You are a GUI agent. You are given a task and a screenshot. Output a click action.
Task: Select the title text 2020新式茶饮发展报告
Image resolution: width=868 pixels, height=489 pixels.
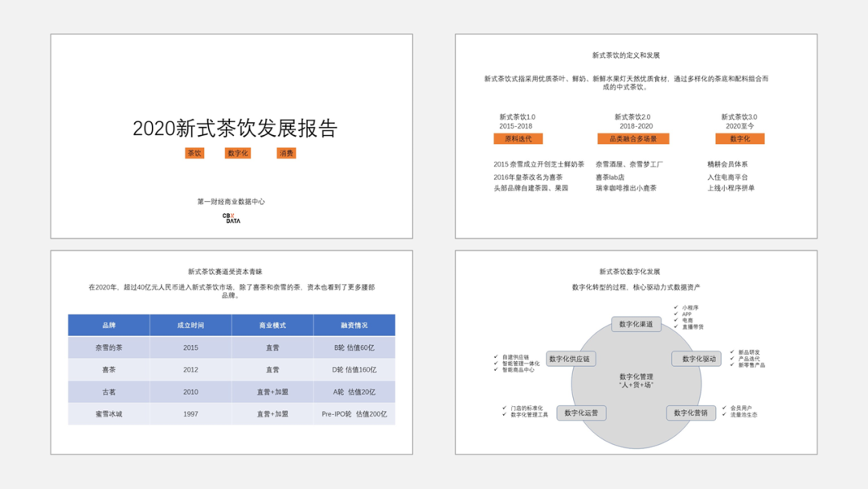(235, 128)
